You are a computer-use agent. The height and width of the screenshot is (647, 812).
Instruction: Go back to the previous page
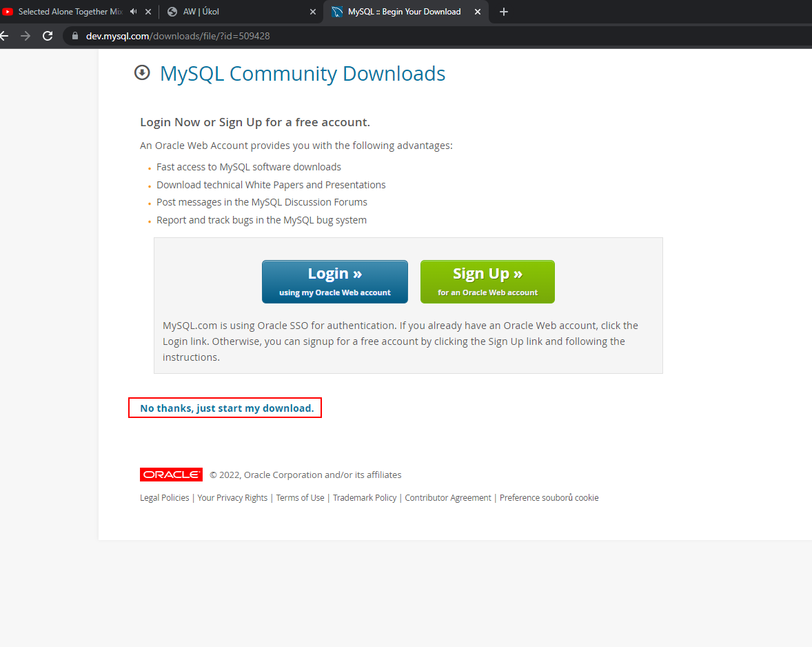point(4,36)
